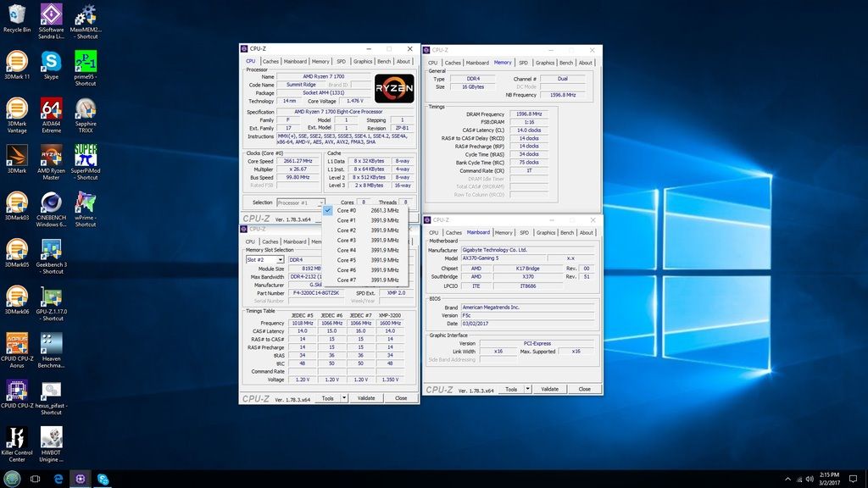Open the Slot #2 memory slot dropdown
The height and width of the screenshot is (488, 868).
point(264,259)
